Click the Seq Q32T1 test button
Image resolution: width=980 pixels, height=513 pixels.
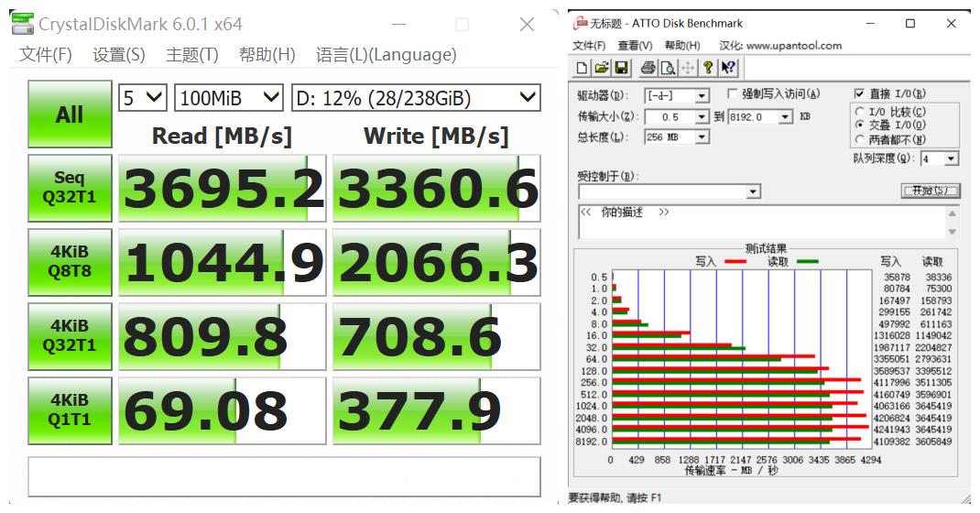point(70,188)
